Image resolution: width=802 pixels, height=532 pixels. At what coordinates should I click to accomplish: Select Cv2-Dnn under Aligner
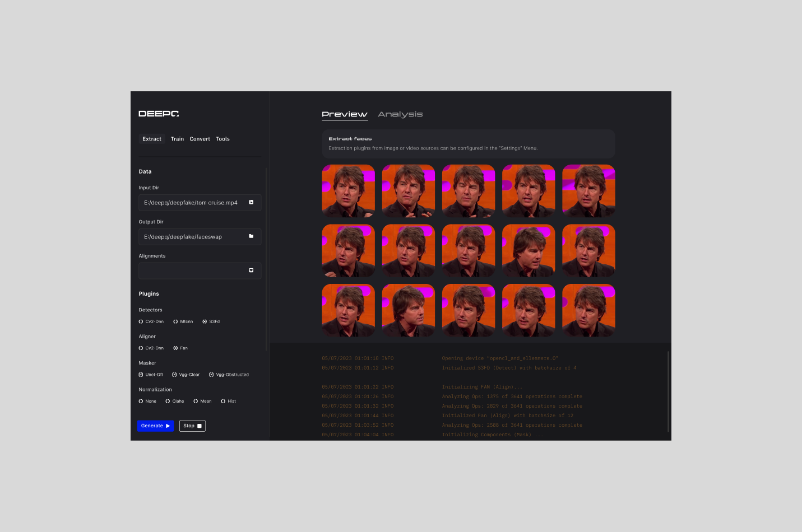point(141,348)
